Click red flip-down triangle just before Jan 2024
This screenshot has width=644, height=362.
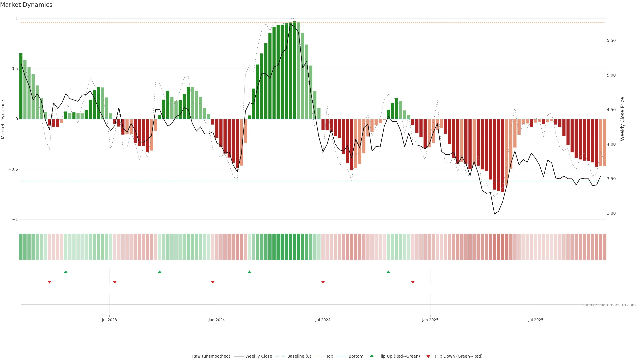coord(213,282)
